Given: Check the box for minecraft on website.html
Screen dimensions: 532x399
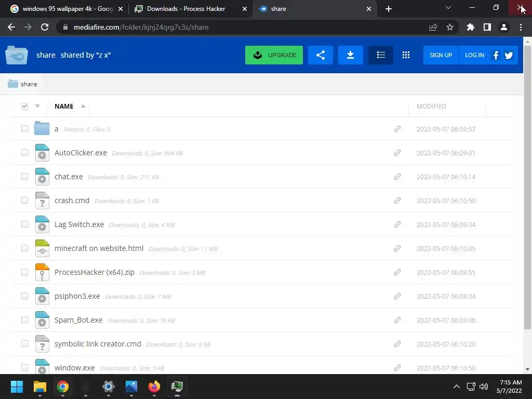Looking at the screenshot, I should click(24, 248).
